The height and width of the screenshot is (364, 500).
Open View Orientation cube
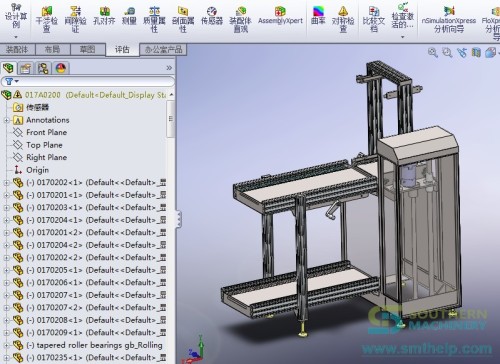point(490,53)
